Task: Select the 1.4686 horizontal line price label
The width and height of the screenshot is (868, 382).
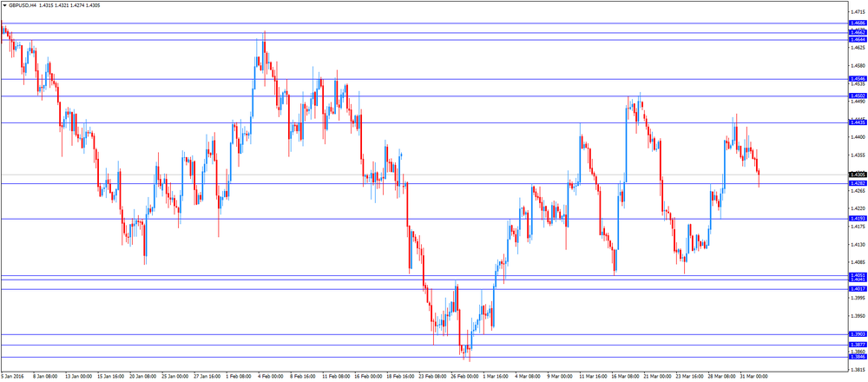Action: (x=858, y=23)
